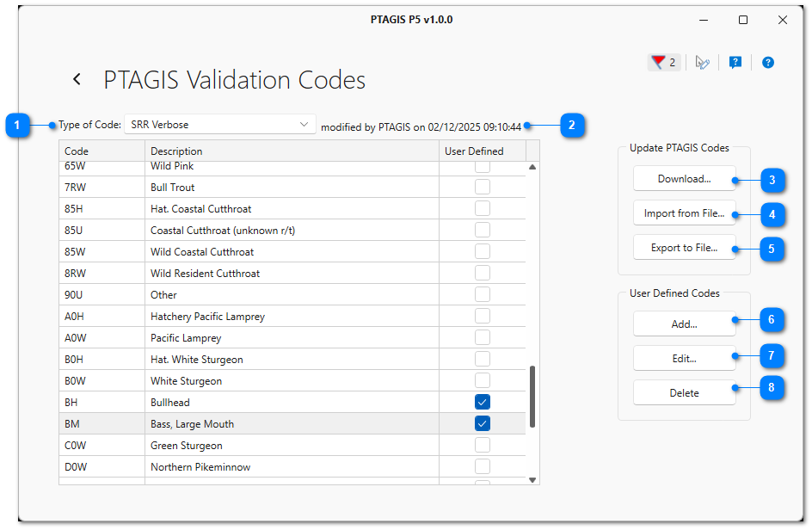Go back using the left arrow icon

pos(77,79)
